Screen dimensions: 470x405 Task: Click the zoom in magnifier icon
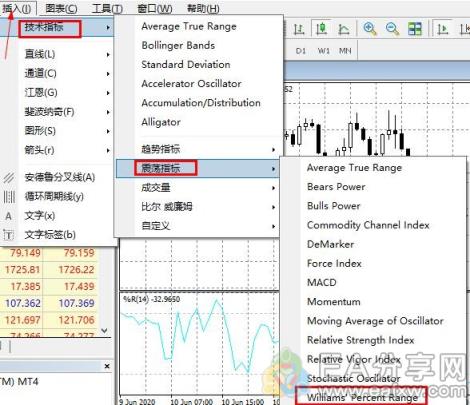(x=370, y=29)
